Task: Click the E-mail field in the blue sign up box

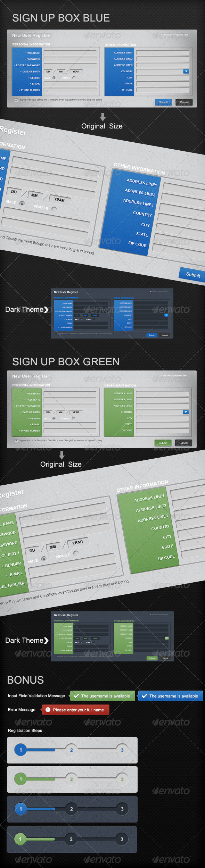Action: point(70,84)
